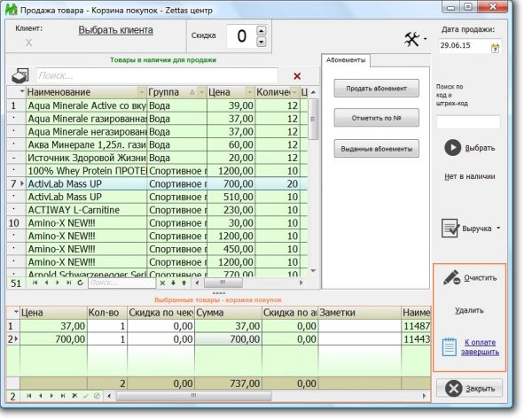Screen dimensions: 532x419
Task: Click the red X to clear product search
Action: tap(297, 76)
